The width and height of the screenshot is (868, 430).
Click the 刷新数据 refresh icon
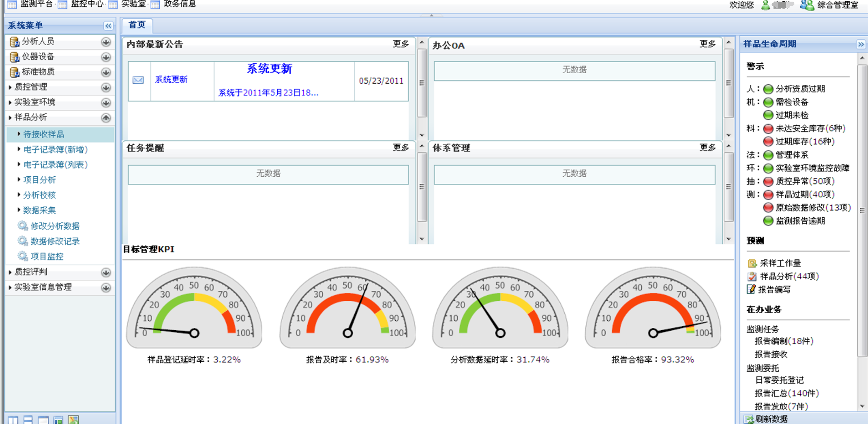coord(749,419)
